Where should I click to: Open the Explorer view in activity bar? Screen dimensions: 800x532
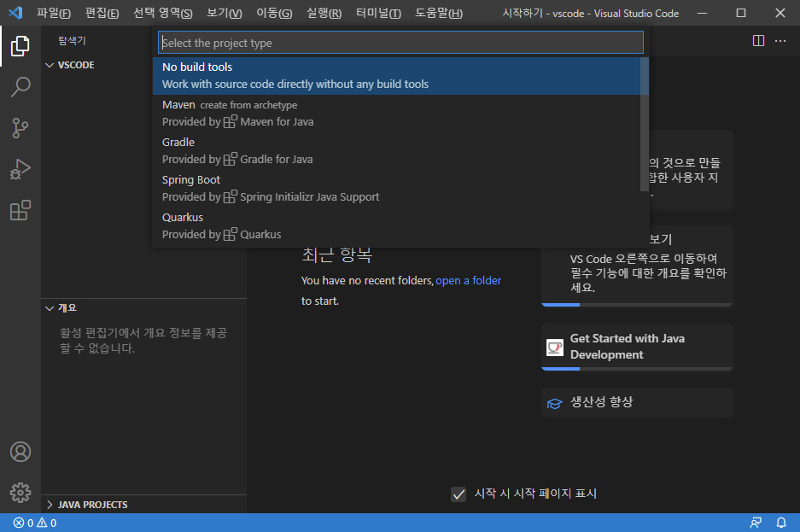click(20, 46)
